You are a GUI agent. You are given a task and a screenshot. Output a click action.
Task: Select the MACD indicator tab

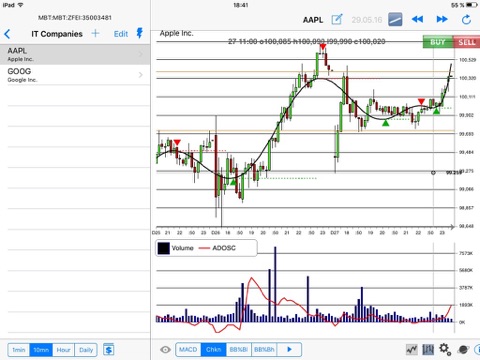188,349
